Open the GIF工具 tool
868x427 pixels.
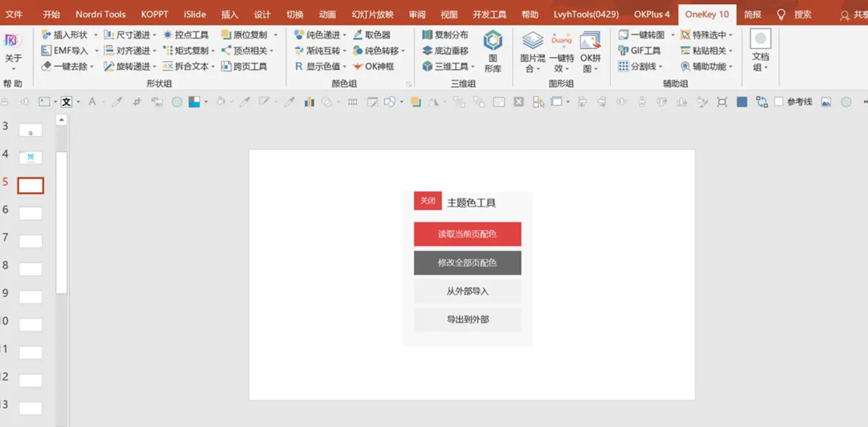[x=640, y=51]
